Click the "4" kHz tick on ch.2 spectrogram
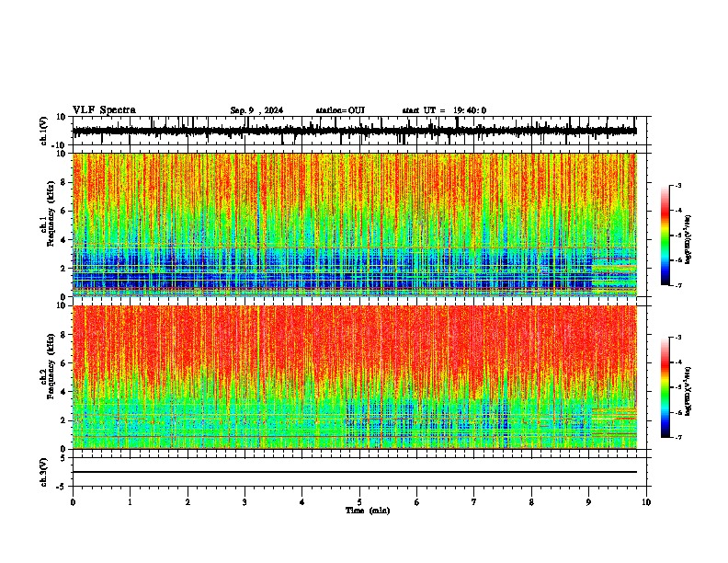 pos(63,392)
